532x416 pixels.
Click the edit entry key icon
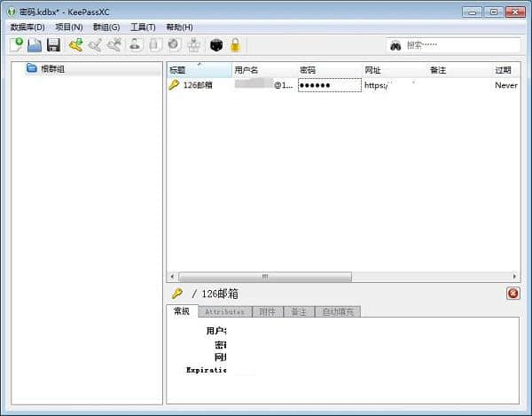click(96, 44)
